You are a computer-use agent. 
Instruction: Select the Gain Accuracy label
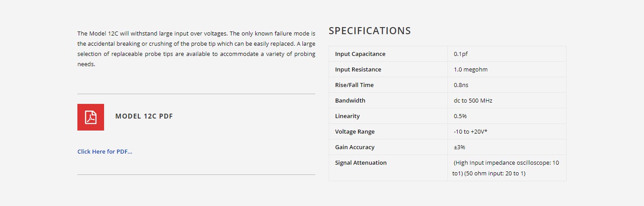(355, 147)
